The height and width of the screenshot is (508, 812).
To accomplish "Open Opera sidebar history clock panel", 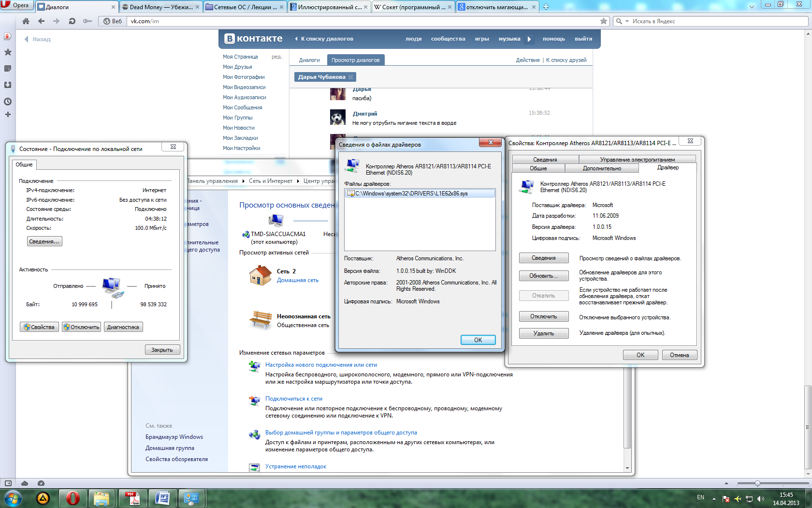I will click(x=8, y=102).
